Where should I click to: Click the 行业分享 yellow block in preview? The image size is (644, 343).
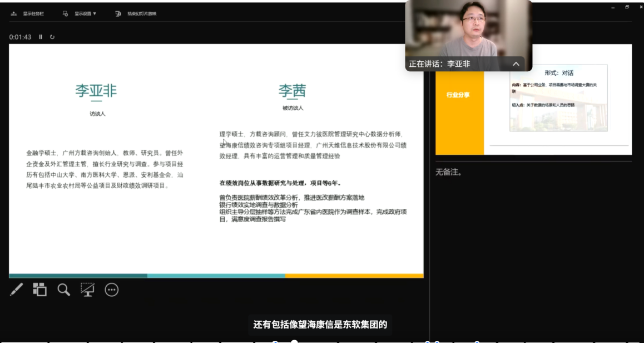(x=459, y=95)
